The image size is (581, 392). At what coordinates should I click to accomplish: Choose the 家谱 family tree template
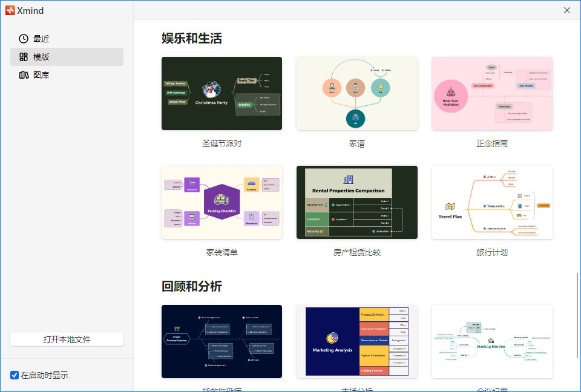tap(357, 93)
